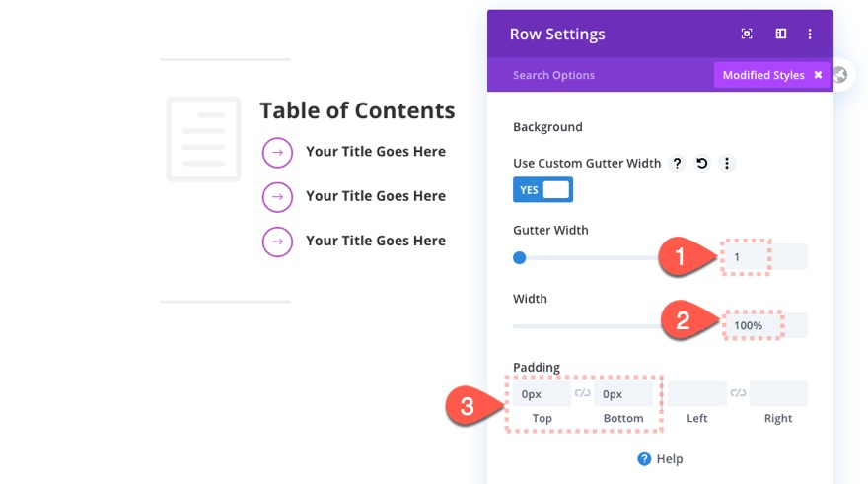Click the Top padding input field
868x484 pixels.
(542, 394)
